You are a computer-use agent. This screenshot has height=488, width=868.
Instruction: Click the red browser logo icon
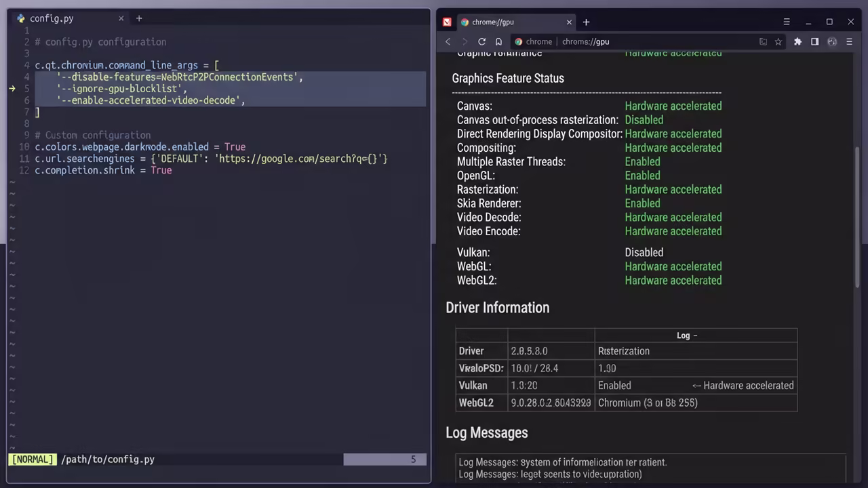(x=447, y=22)
